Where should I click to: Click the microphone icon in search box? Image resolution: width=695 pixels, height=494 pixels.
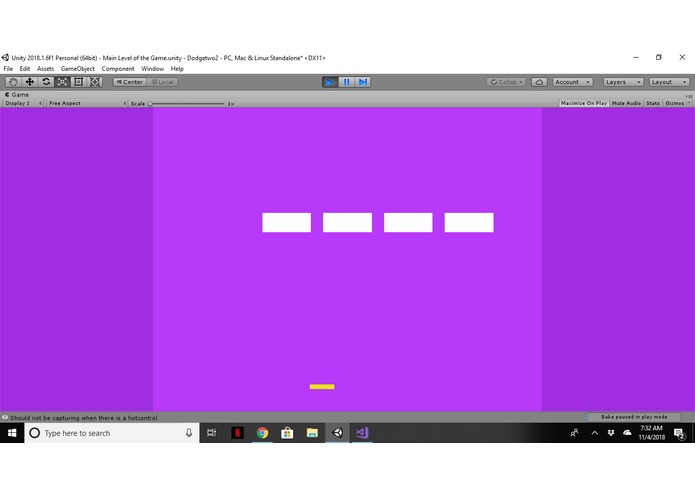(189, 433)
